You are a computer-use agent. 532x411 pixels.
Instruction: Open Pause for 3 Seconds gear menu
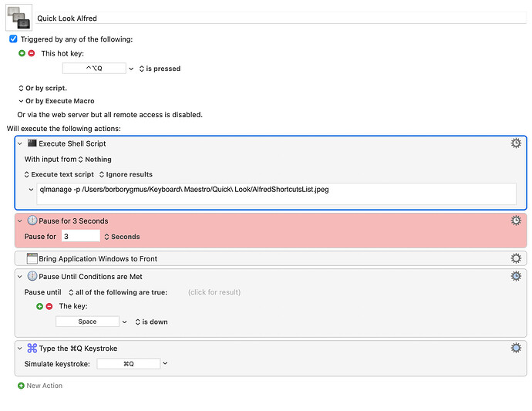[516, 221]
